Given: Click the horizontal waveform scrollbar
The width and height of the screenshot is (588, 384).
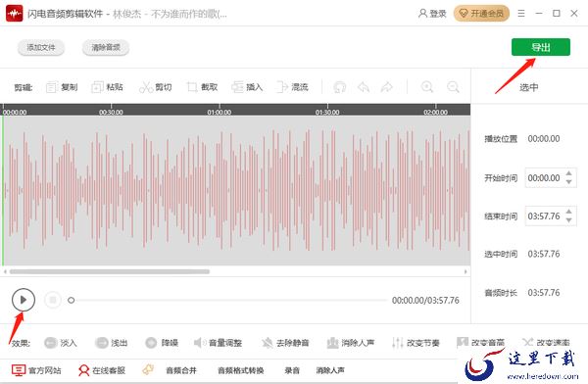Looking at the screenshot, I should tap(110, 271).
